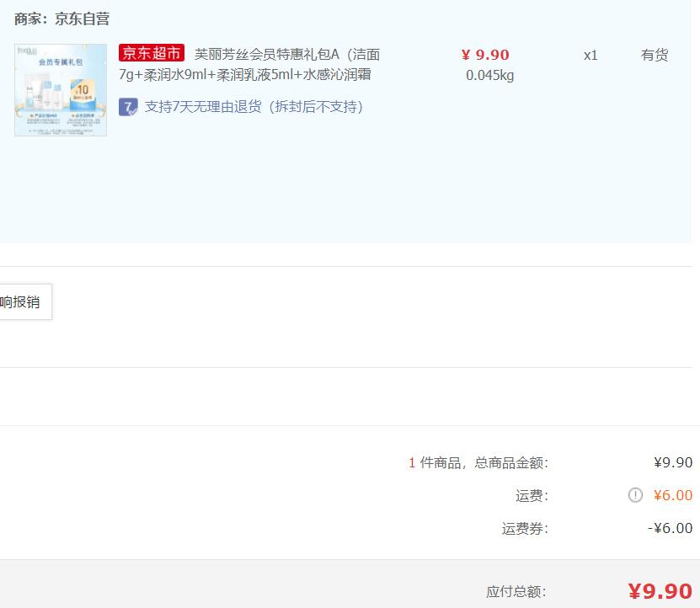Click the black ¥9.90 goods total amount
The width and height of the screenshot is (700, 608).
(x=672, y=462)
